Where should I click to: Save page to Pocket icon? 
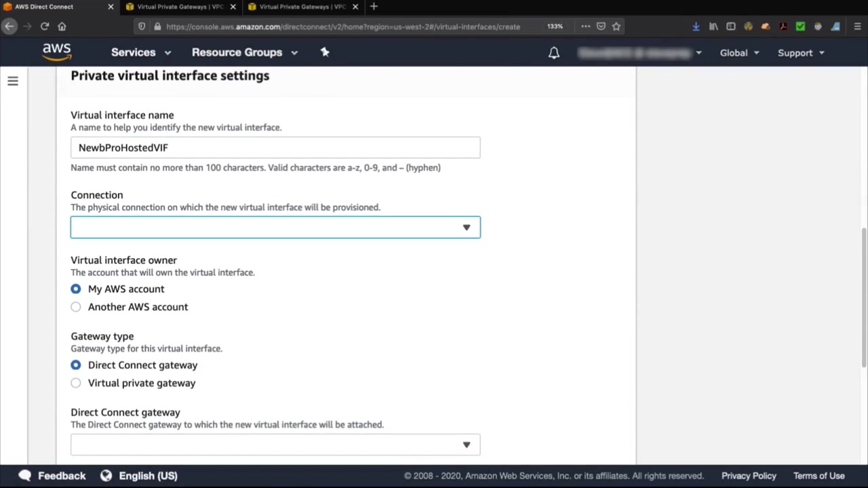click(601, 26)
